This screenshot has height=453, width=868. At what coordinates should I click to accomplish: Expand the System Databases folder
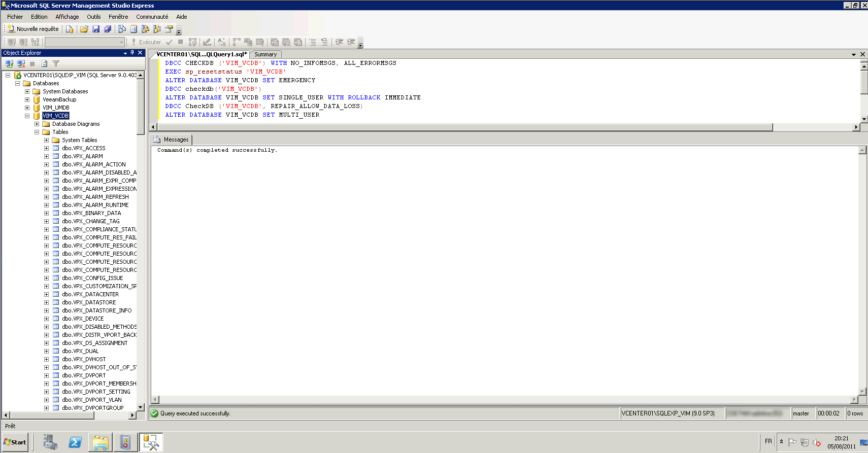point(27,91)
